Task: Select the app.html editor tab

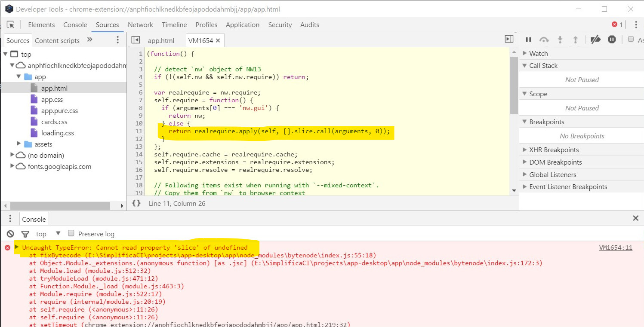Action: (161, 40)
